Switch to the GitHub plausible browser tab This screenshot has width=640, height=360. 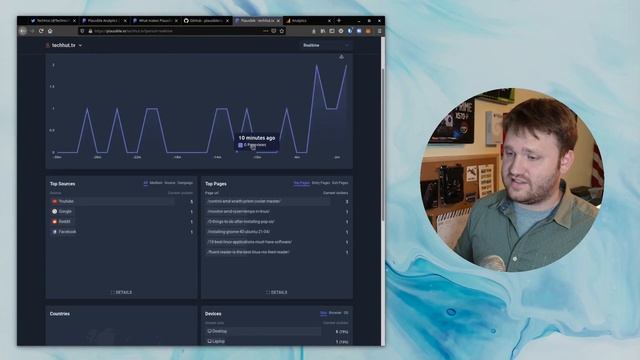(206, 20)
